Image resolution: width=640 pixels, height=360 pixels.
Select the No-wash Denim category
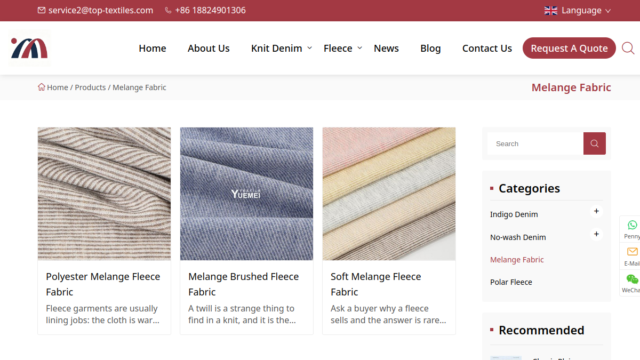point(518,237)
